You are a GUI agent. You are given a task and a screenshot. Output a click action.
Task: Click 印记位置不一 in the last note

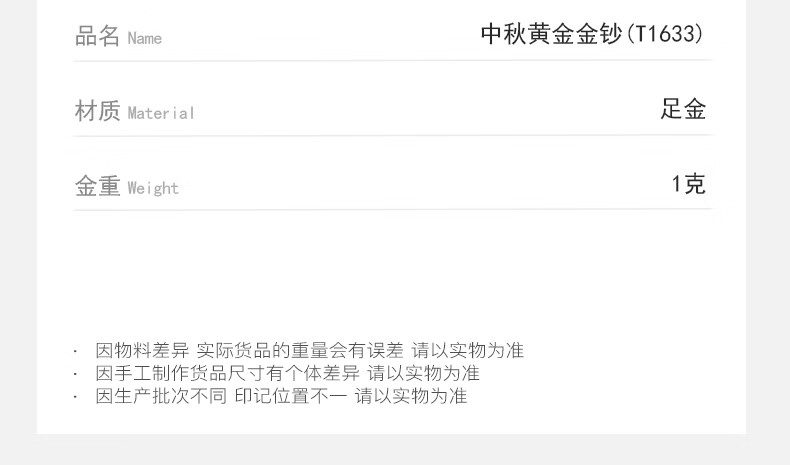[x=291, y=395]
